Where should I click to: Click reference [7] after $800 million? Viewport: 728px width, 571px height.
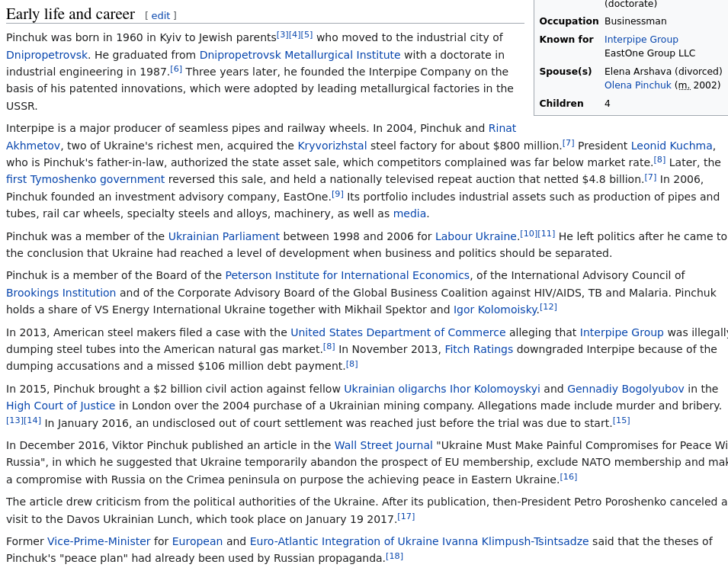(568, 143)
